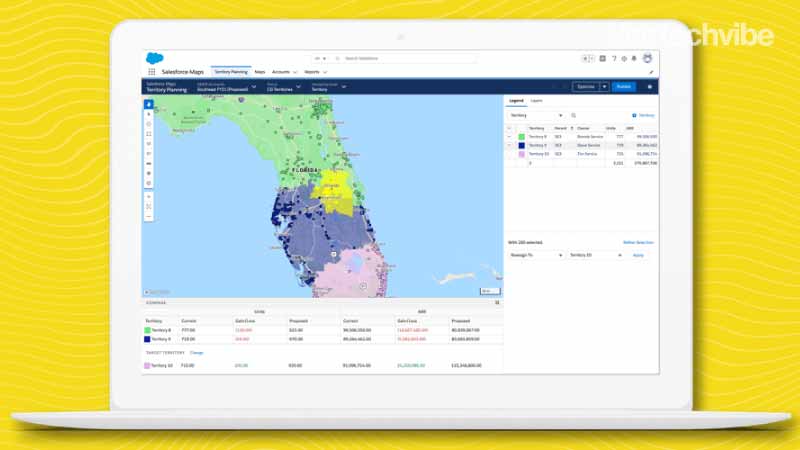The image size is (800, 450).
Task: Expand the Reports nav dropdown chevron
Action: point(324,72)
